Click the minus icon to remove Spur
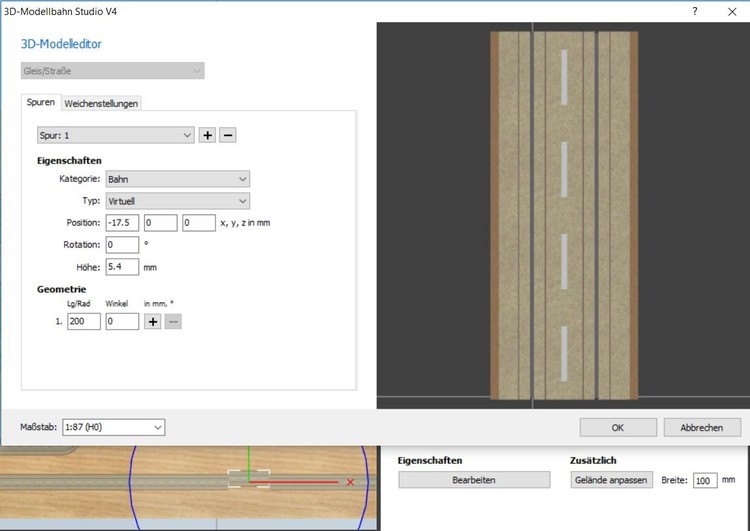750x531 pixels. tap(228, 135)
